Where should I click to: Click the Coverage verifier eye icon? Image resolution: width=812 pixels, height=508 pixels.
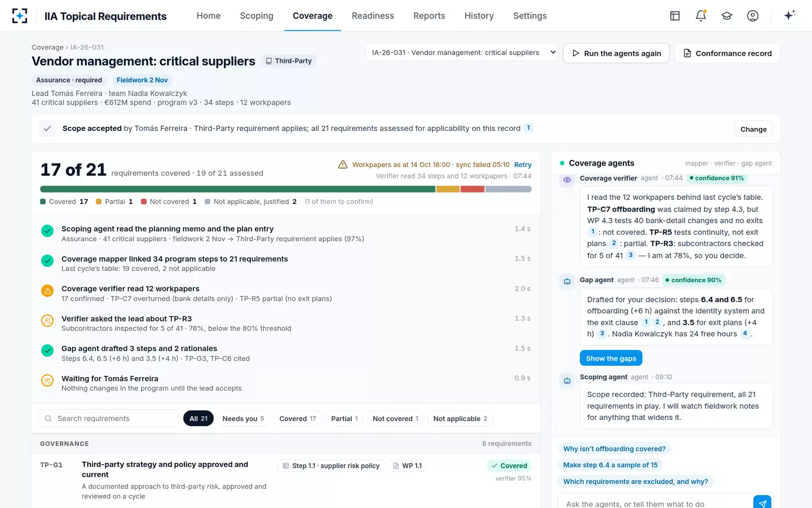(567, 179)
